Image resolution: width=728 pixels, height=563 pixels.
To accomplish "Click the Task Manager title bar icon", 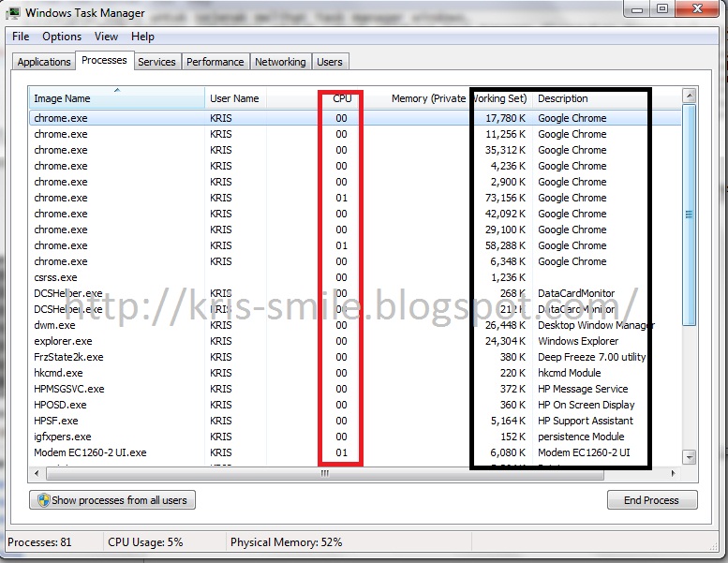I will [13, 13].
